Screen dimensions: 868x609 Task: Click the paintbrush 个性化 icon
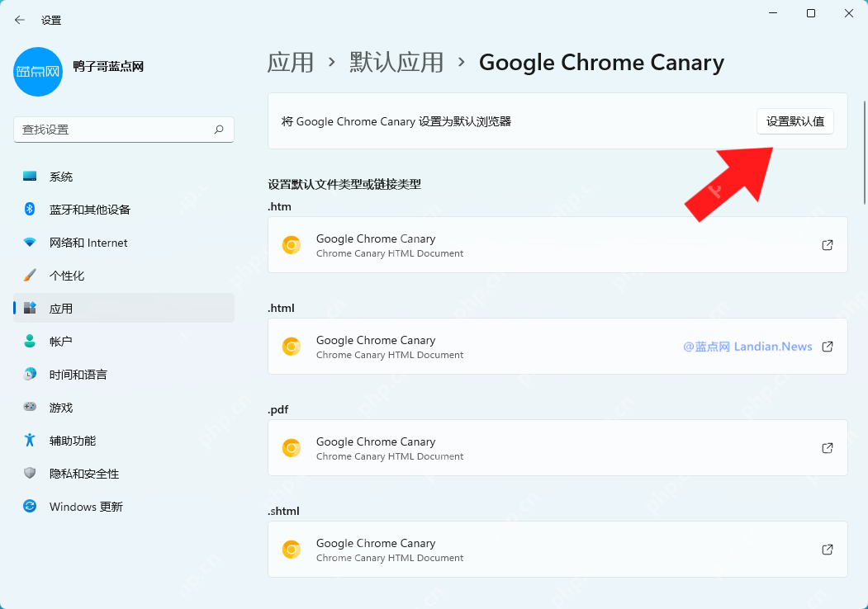pyautogui.click(x=30, y=275)
